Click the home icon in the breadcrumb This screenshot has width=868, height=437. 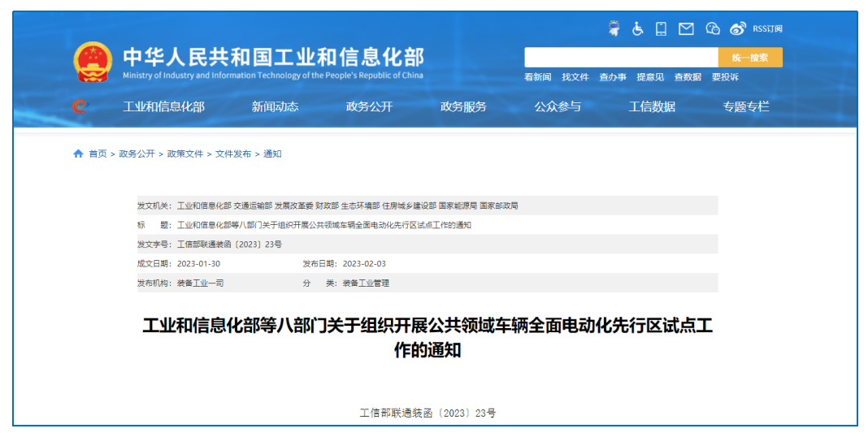(x=78, y=154)
